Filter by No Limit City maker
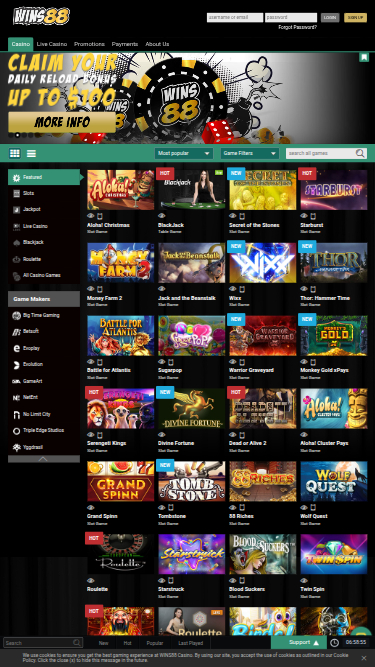 44,414
